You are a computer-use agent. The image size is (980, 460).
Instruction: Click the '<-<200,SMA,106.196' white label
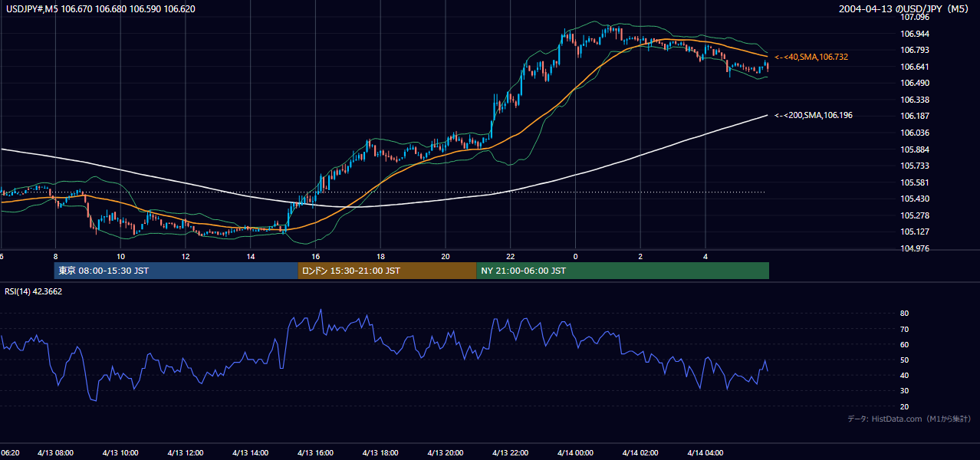pos(813,115)
